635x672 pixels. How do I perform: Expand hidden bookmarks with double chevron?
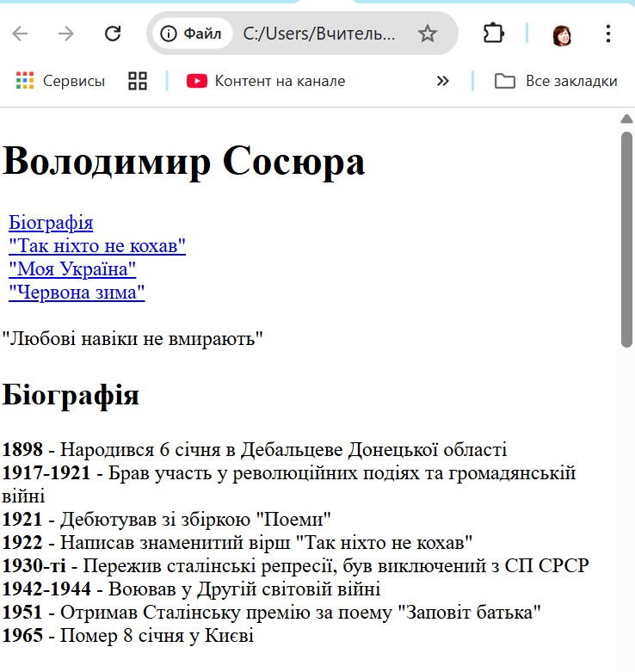tap(443, 81)
